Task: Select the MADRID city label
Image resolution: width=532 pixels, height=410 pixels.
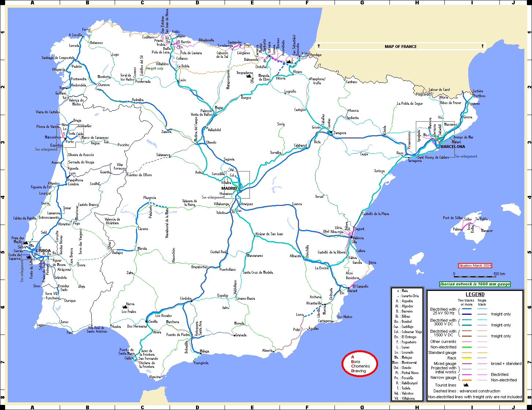Action: [229, 189]
